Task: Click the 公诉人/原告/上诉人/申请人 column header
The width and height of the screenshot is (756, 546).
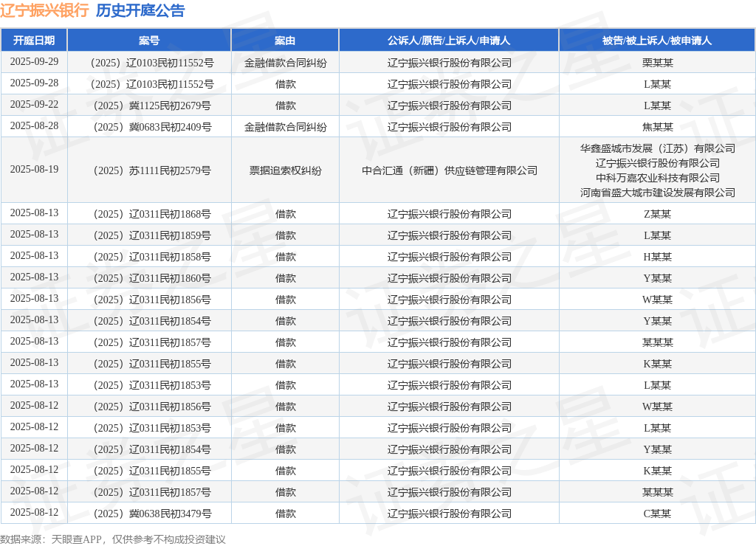Action: (x=449, y=41)
